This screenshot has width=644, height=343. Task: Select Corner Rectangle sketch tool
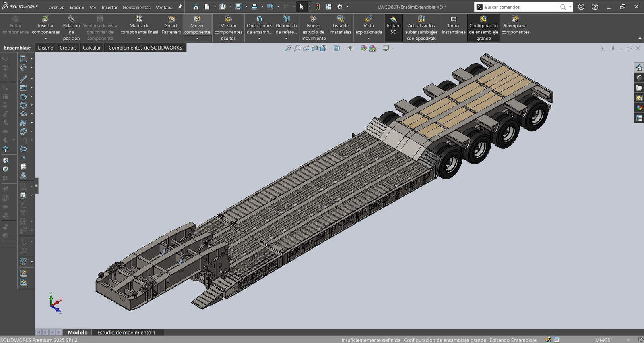tap(23, 88)
